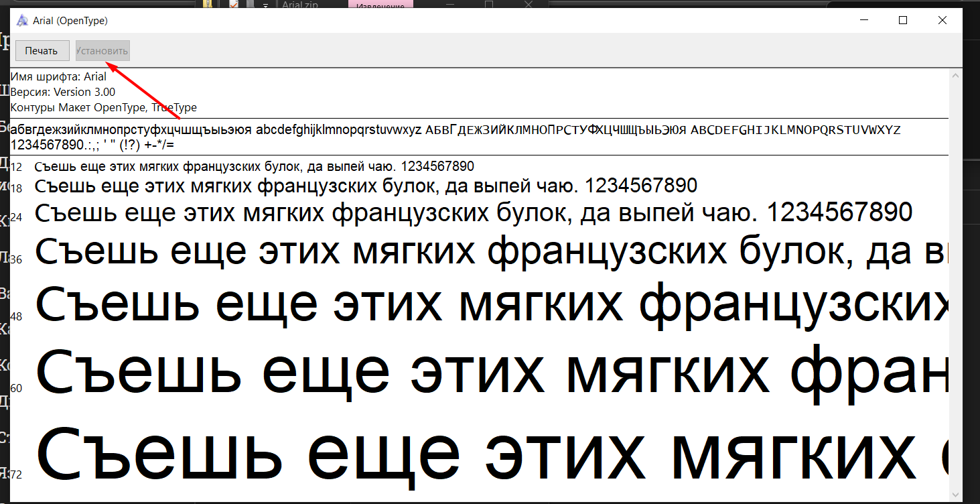
Task: Close the Arial (OpenType) font viewer
Action: [x=942, y=20]
